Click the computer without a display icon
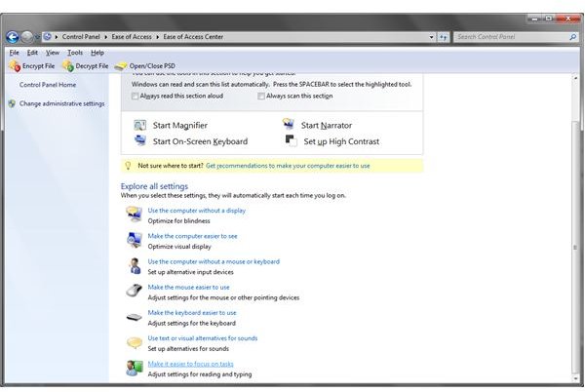 tap(134, 215)
